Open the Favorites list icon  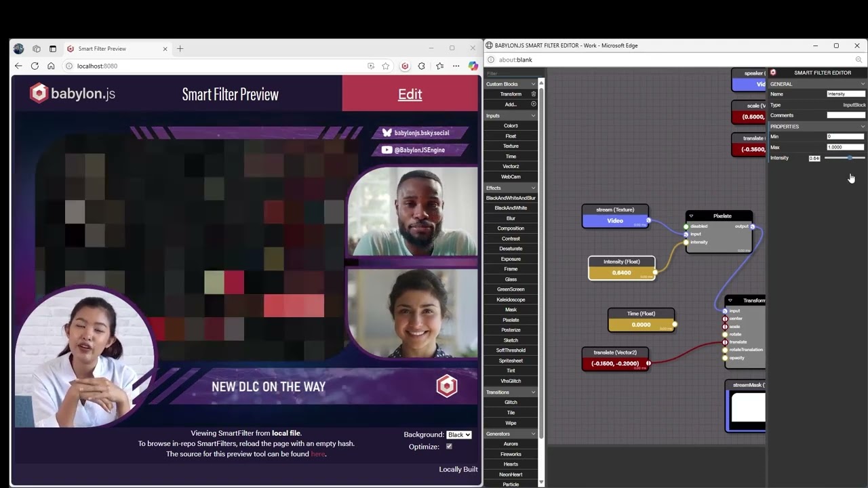pos(439,66)
